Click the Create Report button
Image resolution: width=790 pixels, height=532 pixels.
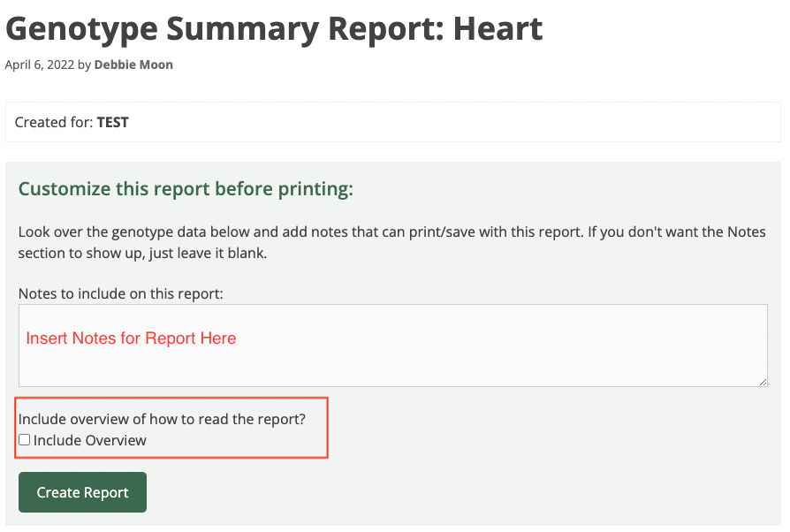tap(83, 492)
